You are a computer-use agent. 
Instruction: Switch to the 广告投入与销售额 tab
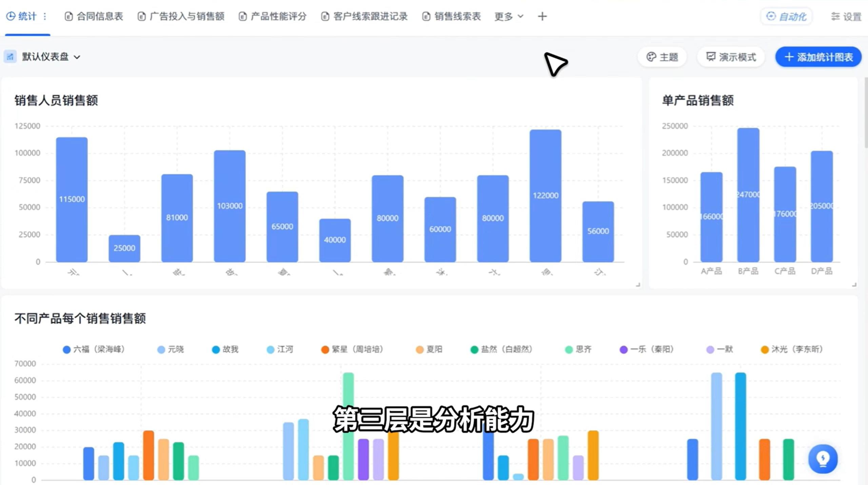point(181,16)
